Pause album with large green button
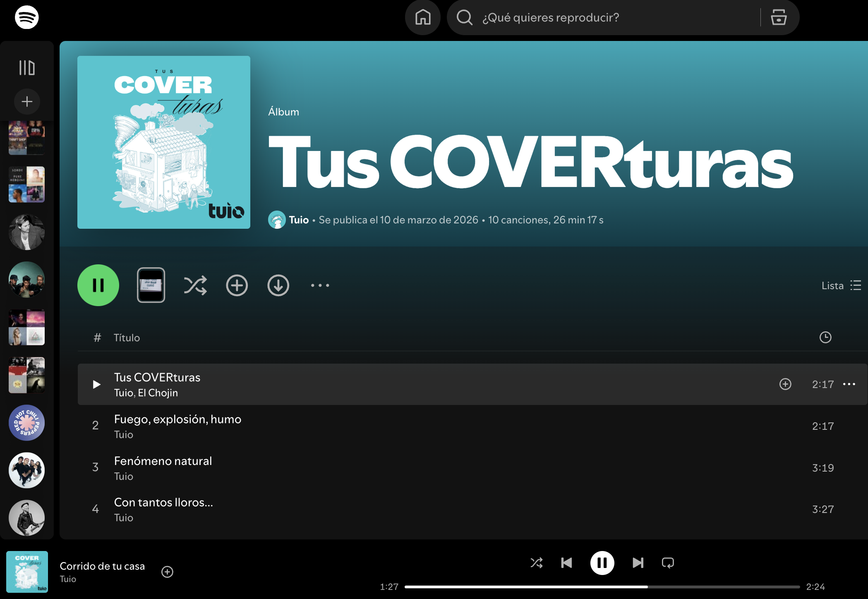Viewport: 868px width, 599px height. coord(98,285)
